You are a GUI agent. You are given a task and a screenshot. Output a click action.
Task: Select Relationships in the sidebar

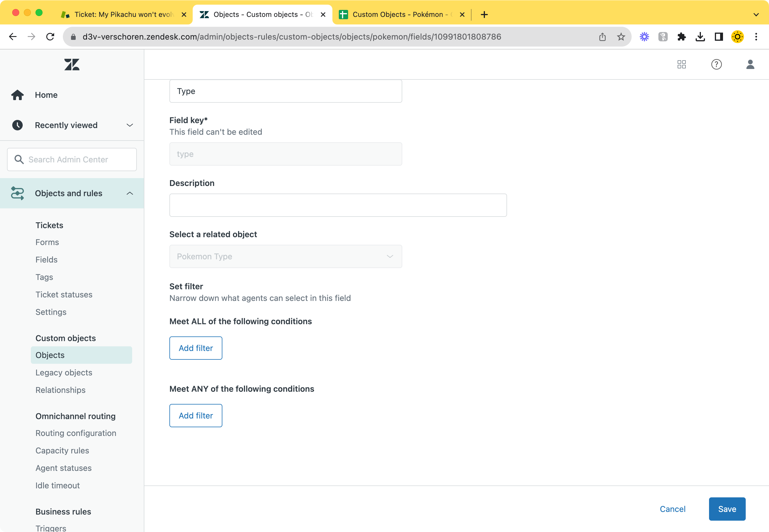pos(60,390)
